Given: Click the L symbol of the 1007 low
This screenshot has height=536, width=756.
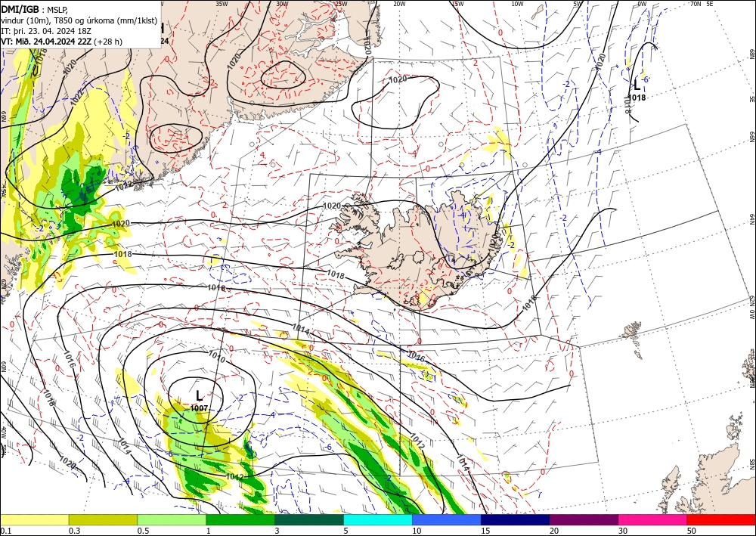Looking at the screenshot, I should pyautogui.click(x=199, y=396).
